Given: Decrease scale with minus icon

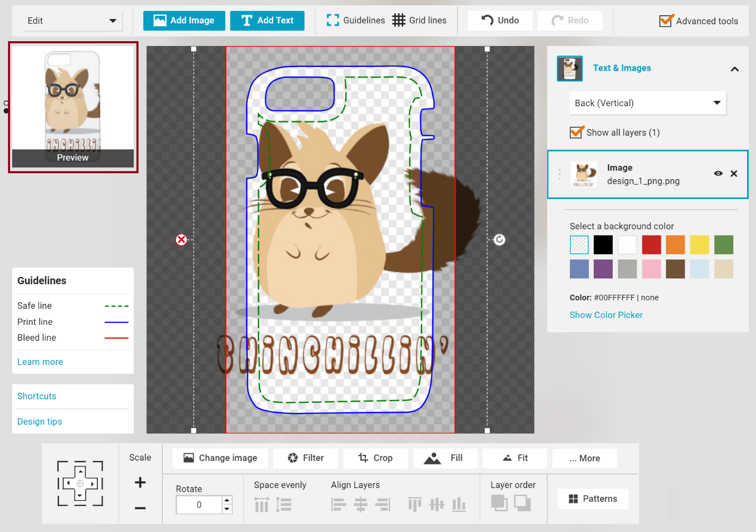Looking at the screenshot, I should tap(140, 508).
